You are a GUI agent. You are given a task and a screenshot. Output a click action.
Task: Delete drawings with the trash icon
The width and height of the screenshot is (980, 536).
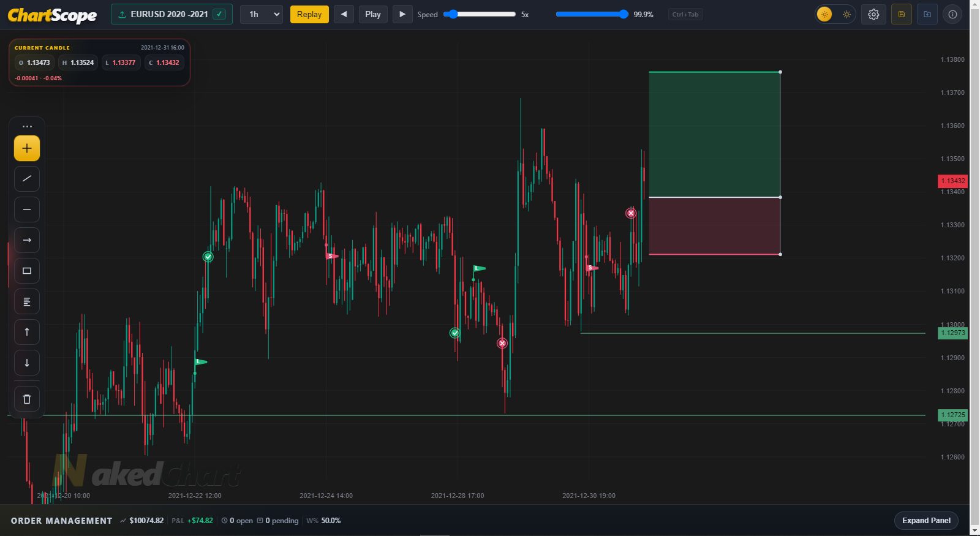27,399
